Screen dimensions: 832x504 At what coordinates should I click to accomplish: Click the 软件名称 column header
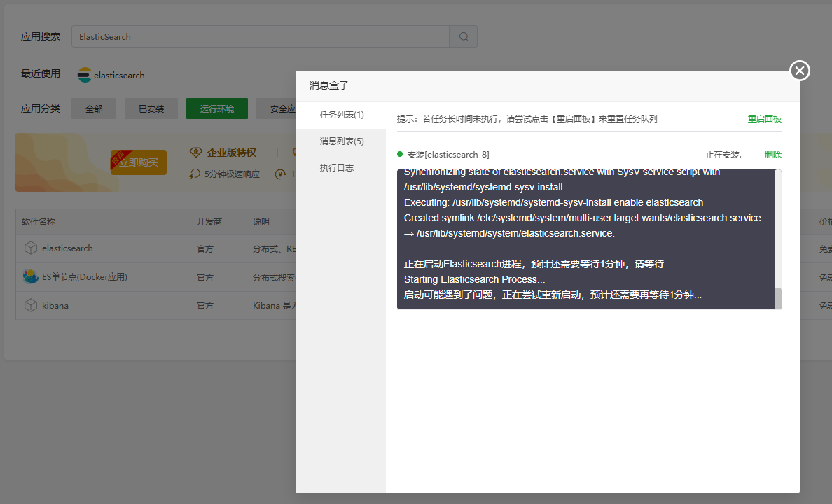click(x=39, y=222)
